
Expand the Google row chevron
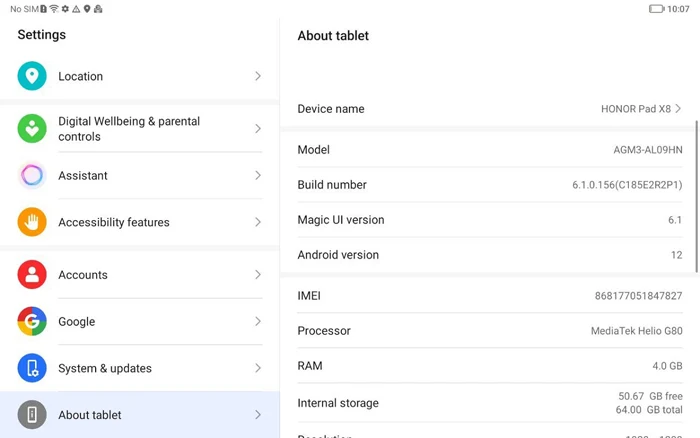coord(258,321)
